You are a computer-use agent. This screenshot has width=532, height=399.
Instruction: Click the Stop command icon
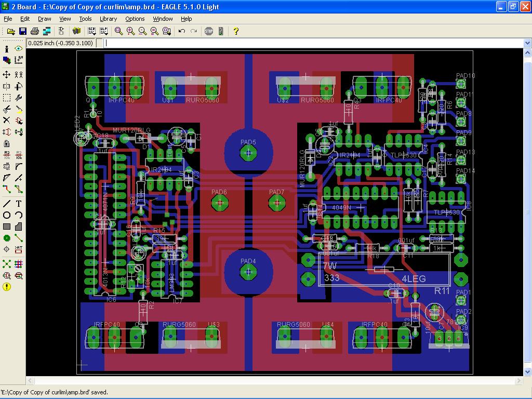pos(209,32)
